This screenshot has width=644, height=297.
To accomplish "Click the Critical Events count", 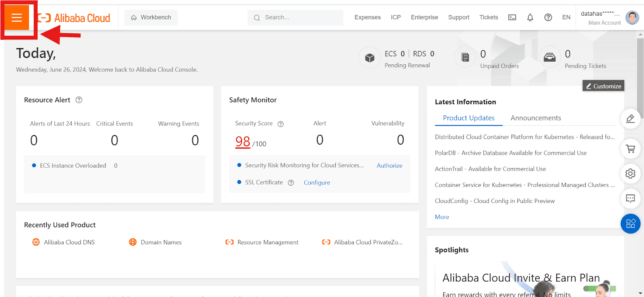I will tap(115, 140).
